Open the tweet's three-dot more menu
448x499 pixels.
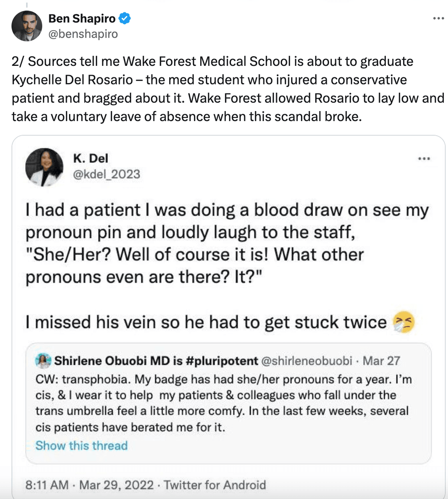[438, 18]
